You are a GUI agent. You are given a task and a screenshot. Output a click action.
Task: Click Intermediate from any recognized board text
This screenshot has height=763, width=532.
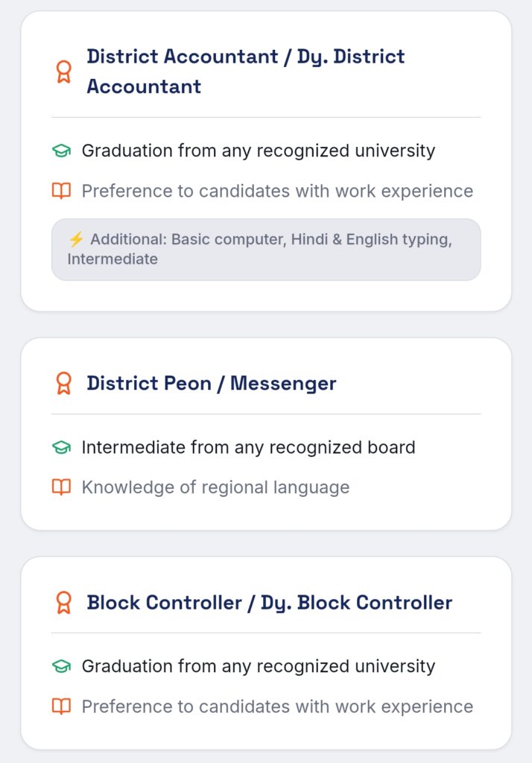[x=248, y=447]
